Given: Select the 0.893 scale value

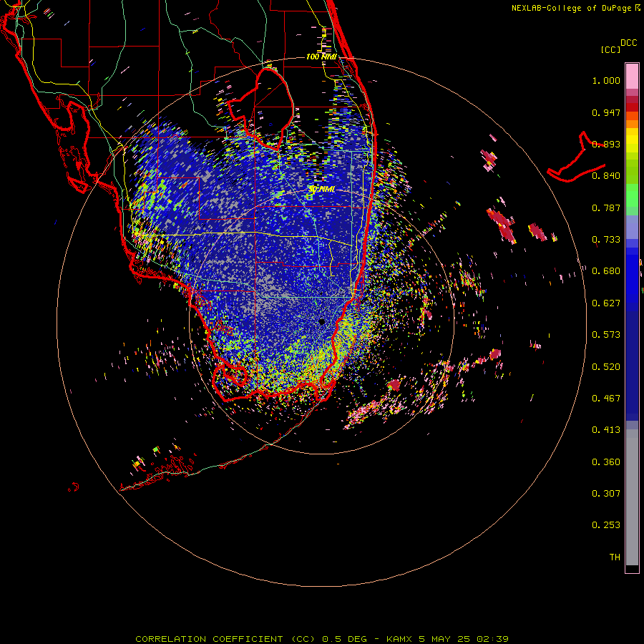Looking at the screenshot, I should pos(606,144).
